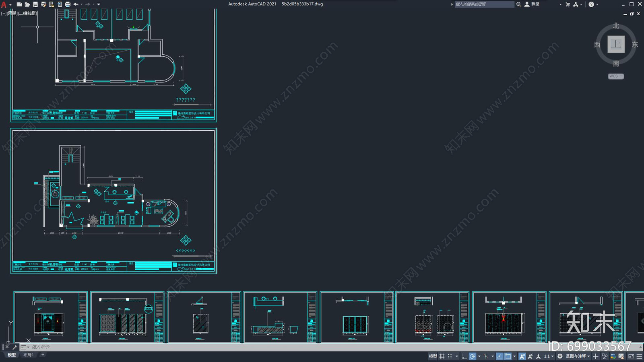Open the Help question mark icon

coord(591,4)
